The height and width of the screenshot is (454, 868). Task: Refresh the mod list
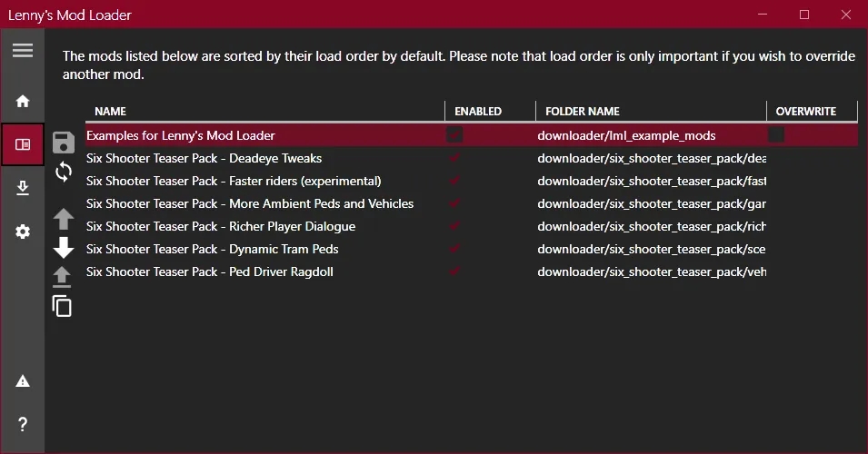pos(63,172)
